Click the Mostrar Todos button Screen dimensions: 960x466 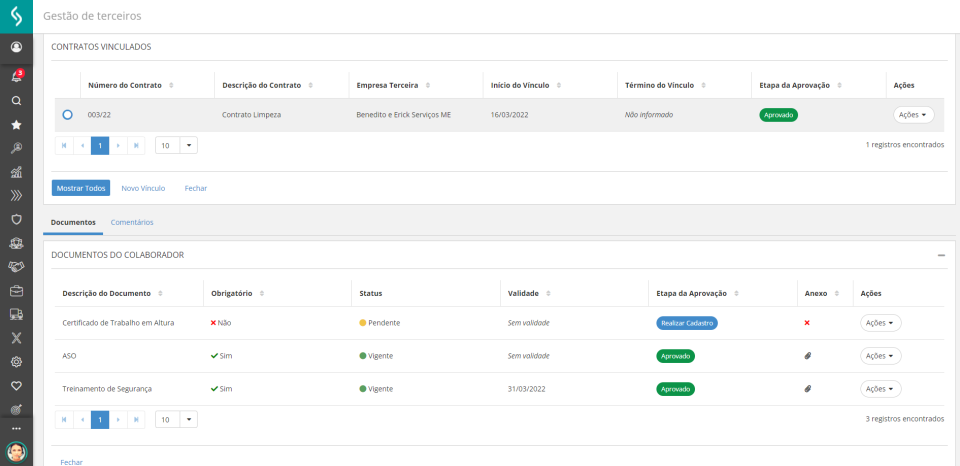(x=81, y=188)
